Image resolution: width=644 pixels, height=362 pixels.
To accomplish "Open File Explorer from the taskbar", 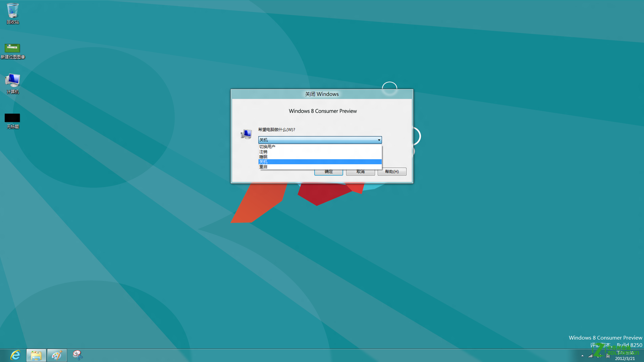I will [x=36, y=355].
